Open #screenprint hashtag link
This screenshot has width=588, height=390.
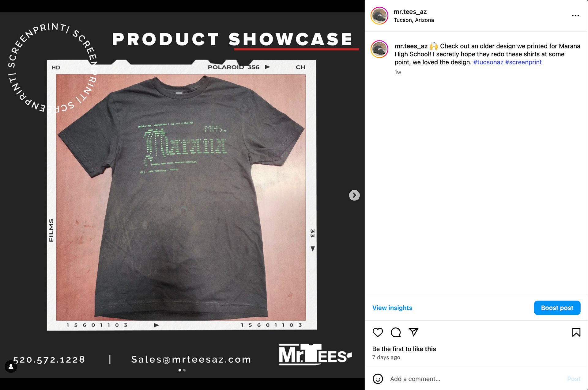(523, 62)
